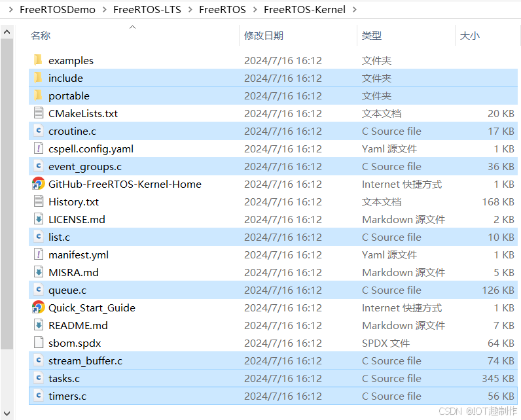Open the chevron right after the FreeRTOS breadcrumb

coord(255,10)
